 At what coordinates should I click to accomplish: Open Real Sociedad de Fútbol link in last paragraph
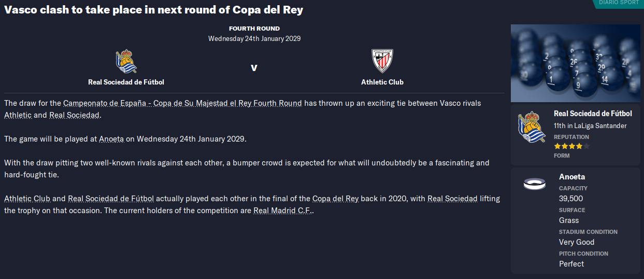point(111,199)
